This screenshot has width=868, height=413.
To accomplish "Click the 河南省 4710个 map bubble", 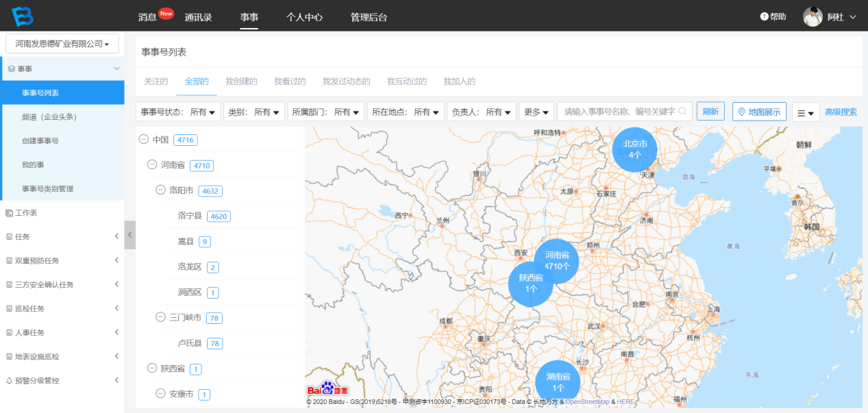I will (557, 261).
